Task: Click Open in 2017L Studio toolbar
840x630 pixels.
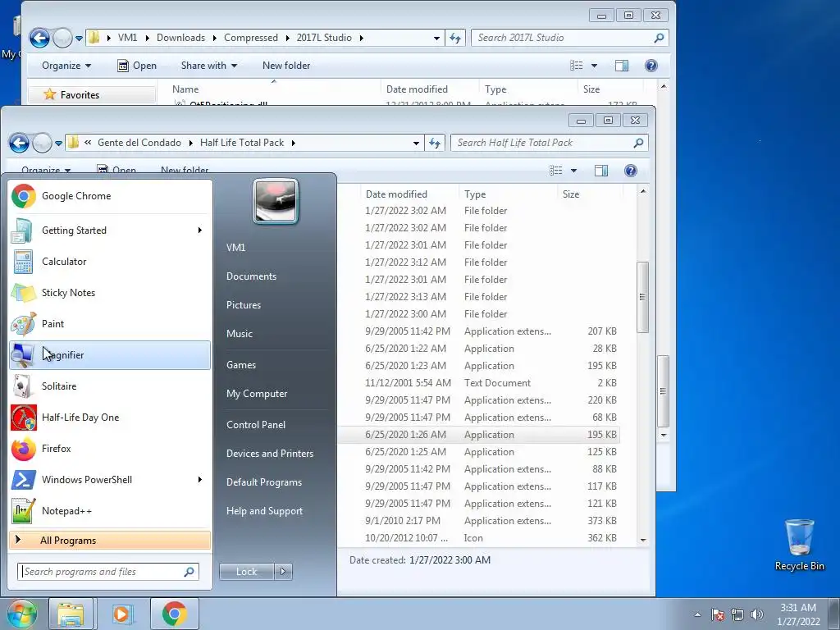Action: pyautogui.click(x=137, y=66)
